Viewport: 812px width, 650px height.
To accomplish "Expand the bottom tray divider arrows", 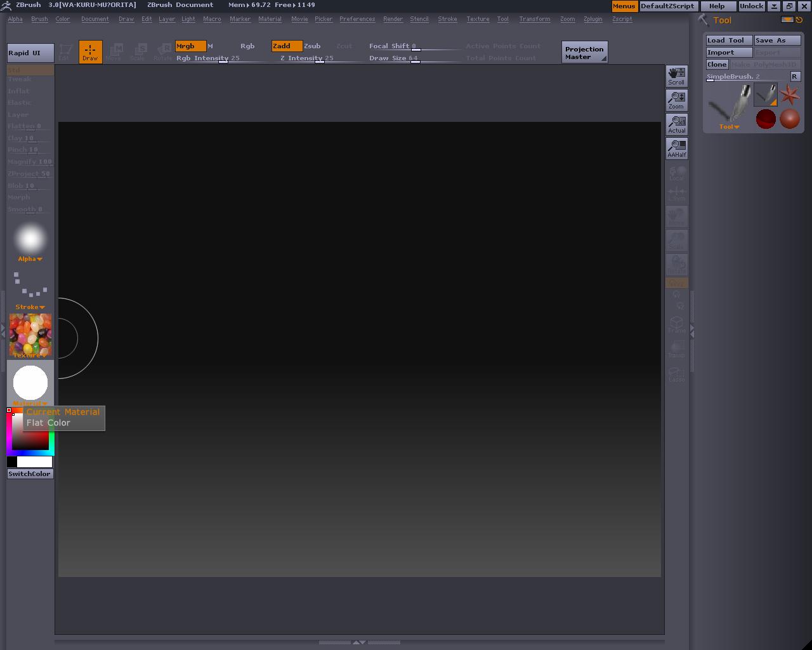I will [x=359, y=642].
